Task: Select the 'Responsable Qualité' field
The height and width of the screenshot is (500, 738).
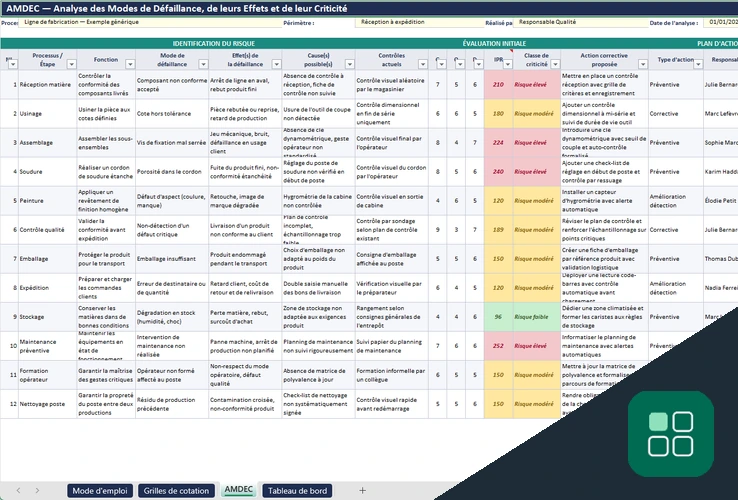Action: tap(580, 22)
